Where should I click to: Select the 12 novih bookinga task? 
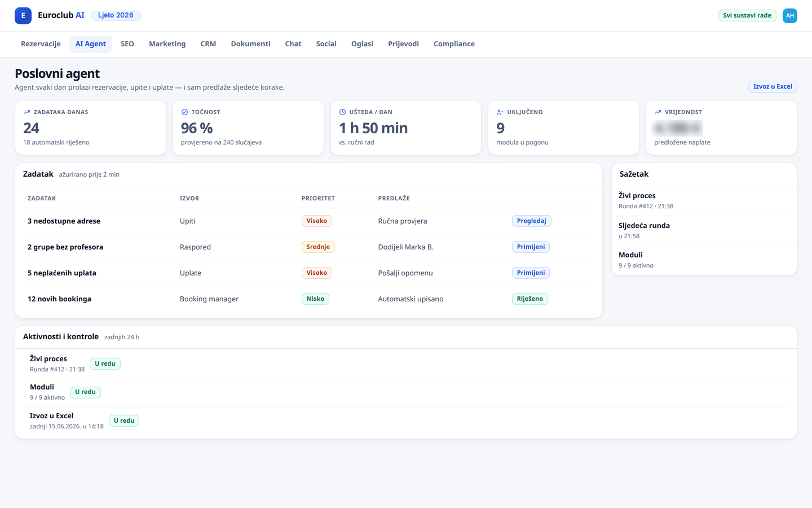[59, 299]
